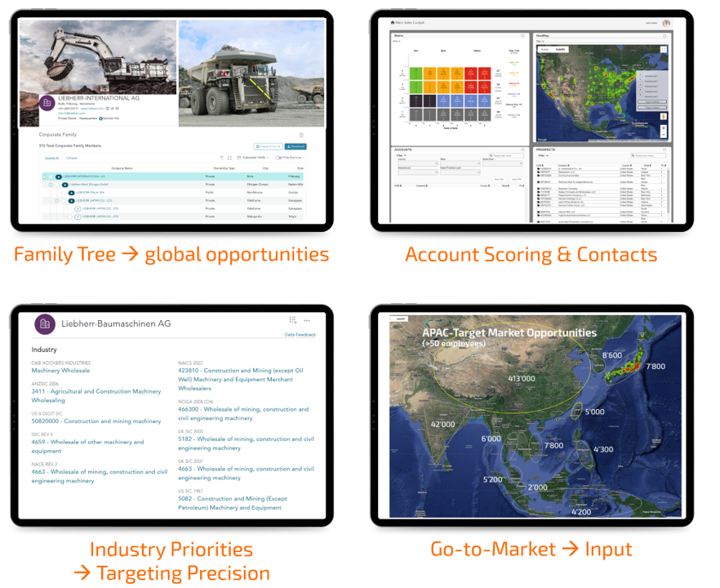Open the UK SIC 2003 code 5182 link
The width and height of the screenshot is (720, 588).
click(247, 443)
